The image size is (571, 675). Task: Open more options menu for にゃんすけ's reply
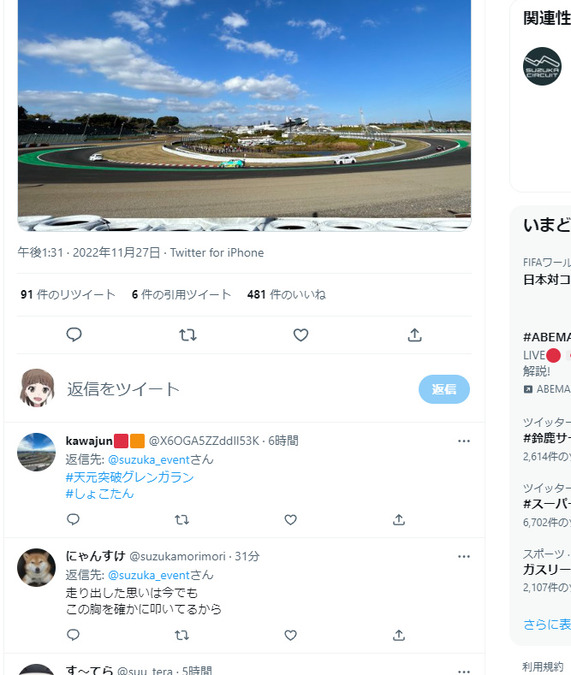coord(464,556)
